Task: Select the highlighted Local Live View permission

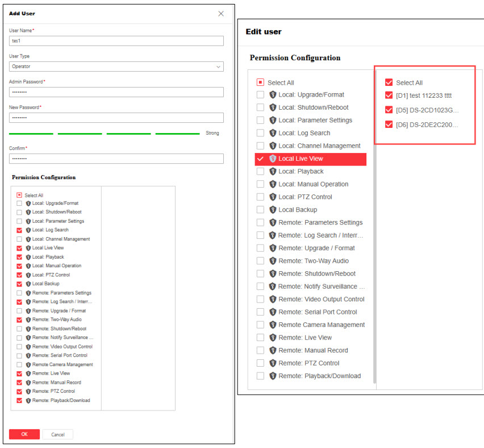Action: click(310, 159)
